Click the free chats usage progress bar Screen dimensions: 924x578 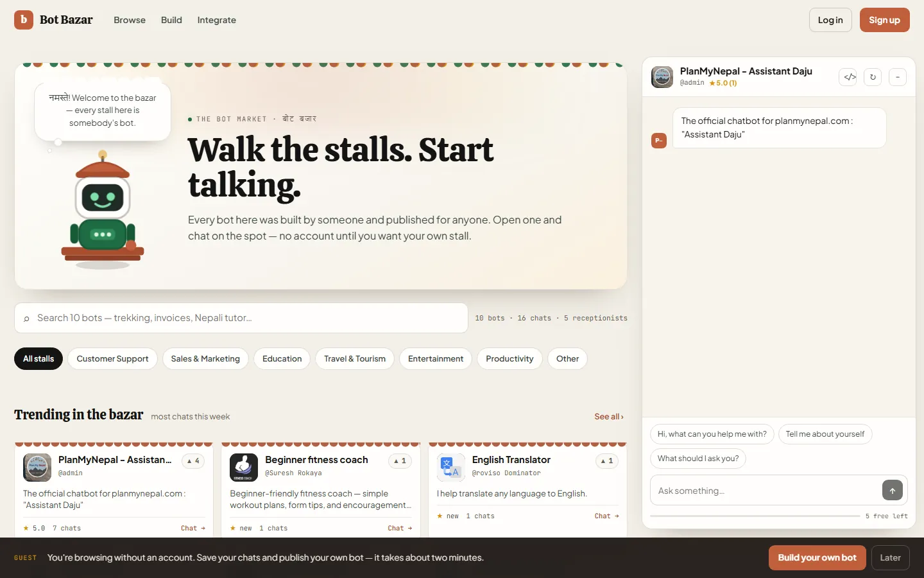pos(755,516)
